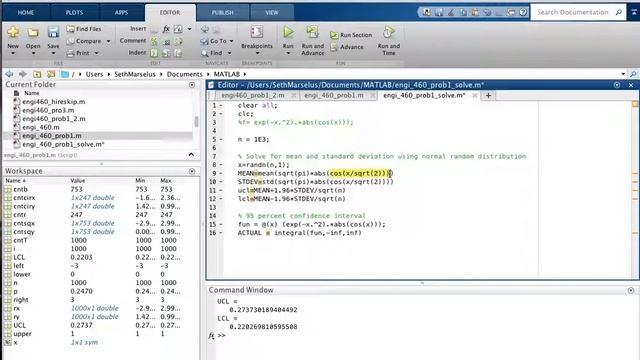Screen dimensions: 640x360
Task: Select engi_460.m file
Action: tap(41, 127)
